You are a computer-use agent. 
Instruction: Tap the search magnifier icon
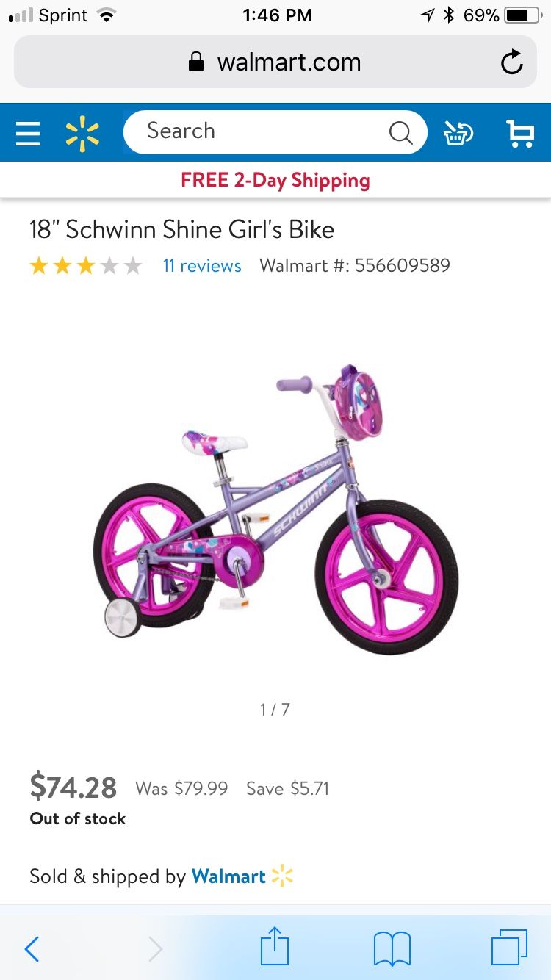tap(400, 132)
